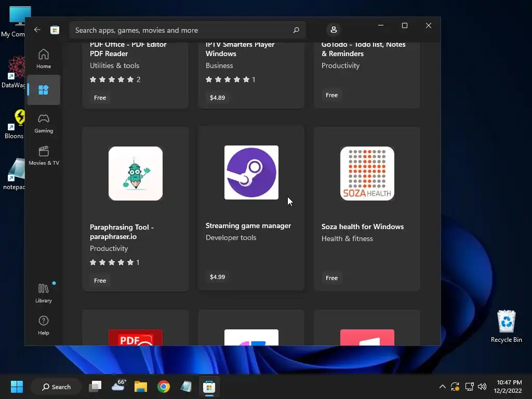Select the Recycle Bin desktop icon
The width and height of the screenshot is (532, 399).
click(x=506, y=326)
